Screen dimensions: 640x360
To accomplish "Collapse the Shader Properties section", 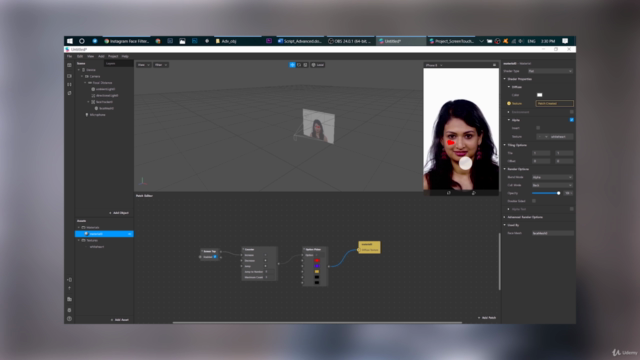I will click(x=504, y=79).
